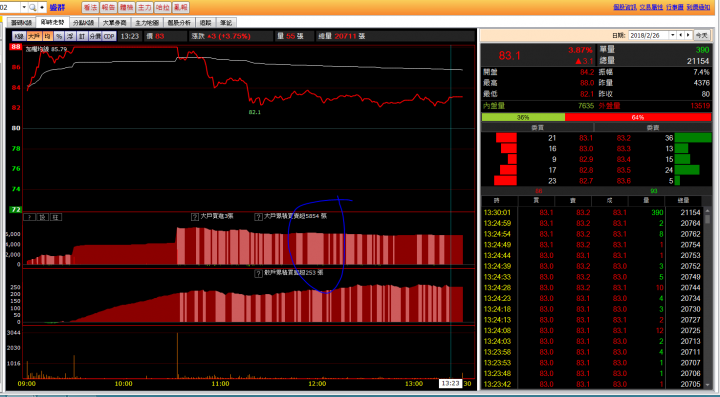Click the 今天 today button
This screenshot has height=397, width=720.
[x=701, y=35]
